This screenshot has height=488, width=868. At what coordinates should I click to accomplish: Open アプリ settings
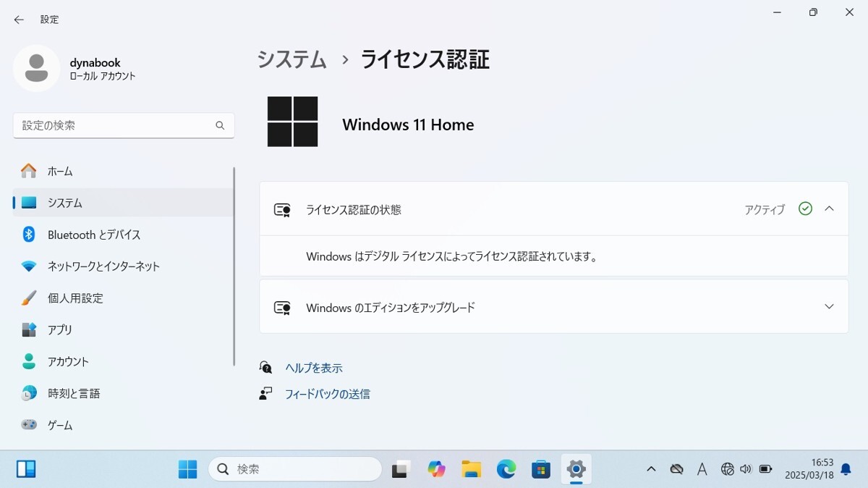coord(123,329)
